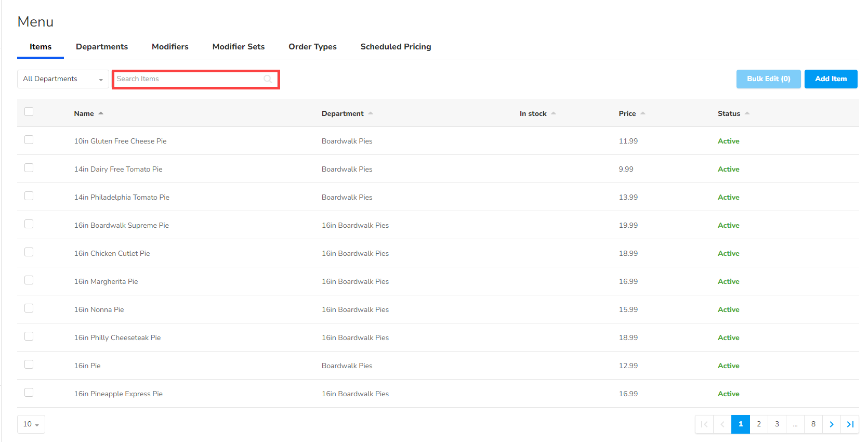The width and height of the screenshot is (868, 442).
Task: Sort by Name column arrow
Action: pos(101,113)
